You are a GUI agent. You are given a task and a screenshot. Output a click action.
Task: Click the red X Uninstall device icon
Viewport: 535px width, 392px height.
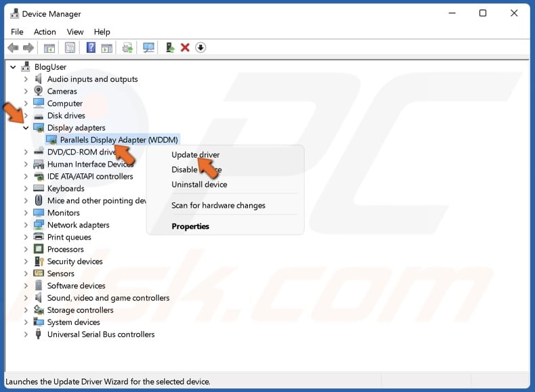185,47
